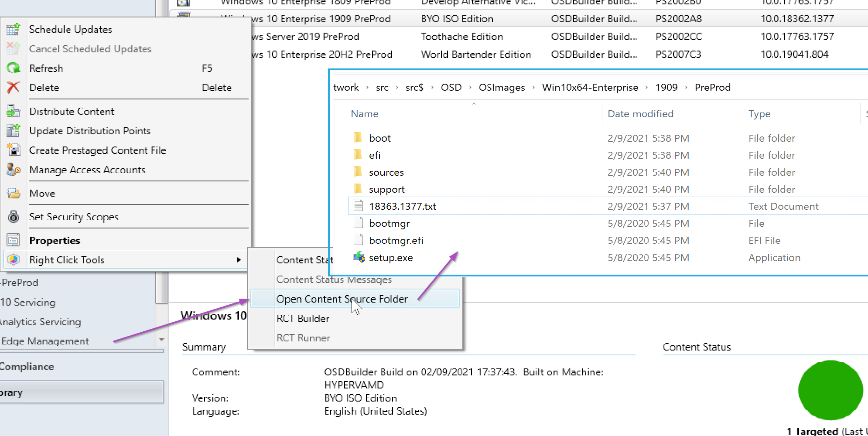
Task: Select the setup.exe file name
Action: pyautogui.click(x=391, y=257)
